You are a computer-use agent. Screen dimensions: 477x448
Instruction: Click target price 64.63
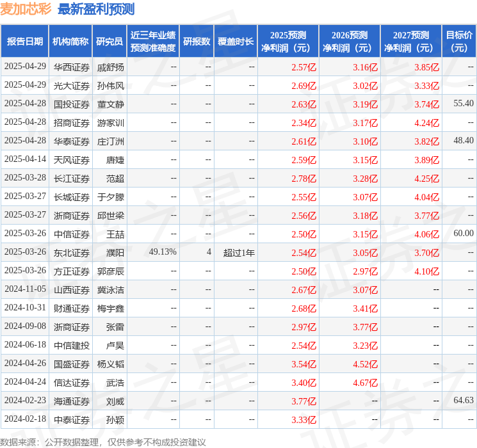(x=464, y=400)
